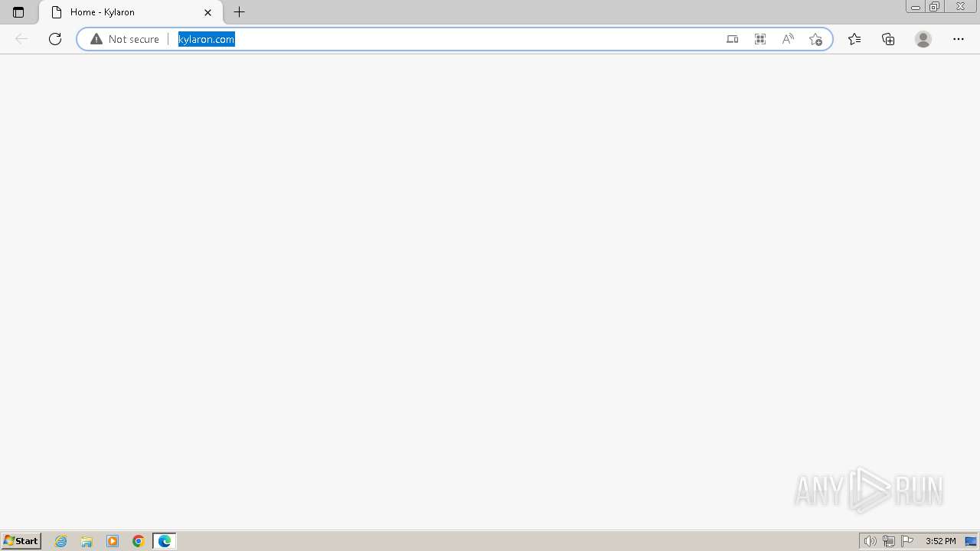Open the network tray icon
The height and width of the screenshot is (551, 980).
tap(888, 541)
